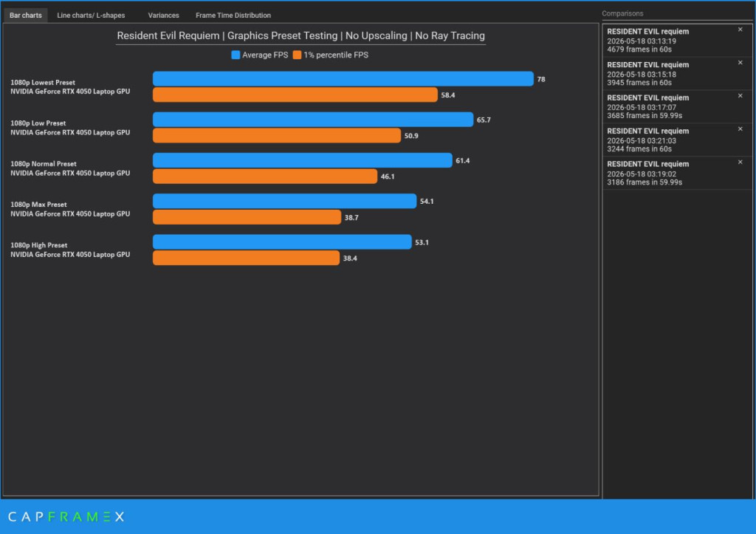Open the Bar charts tab
Image resolution: width=756 pixels, height=534 pixels.
click(x=26, y=16)
